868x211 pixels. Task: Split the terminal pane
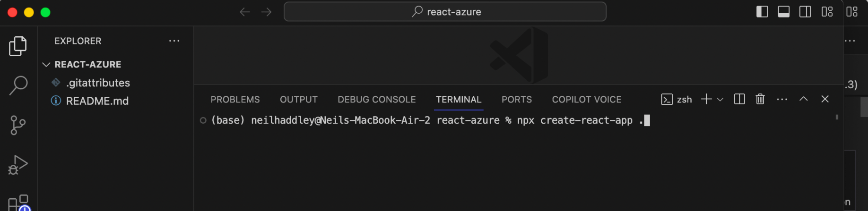739,99
